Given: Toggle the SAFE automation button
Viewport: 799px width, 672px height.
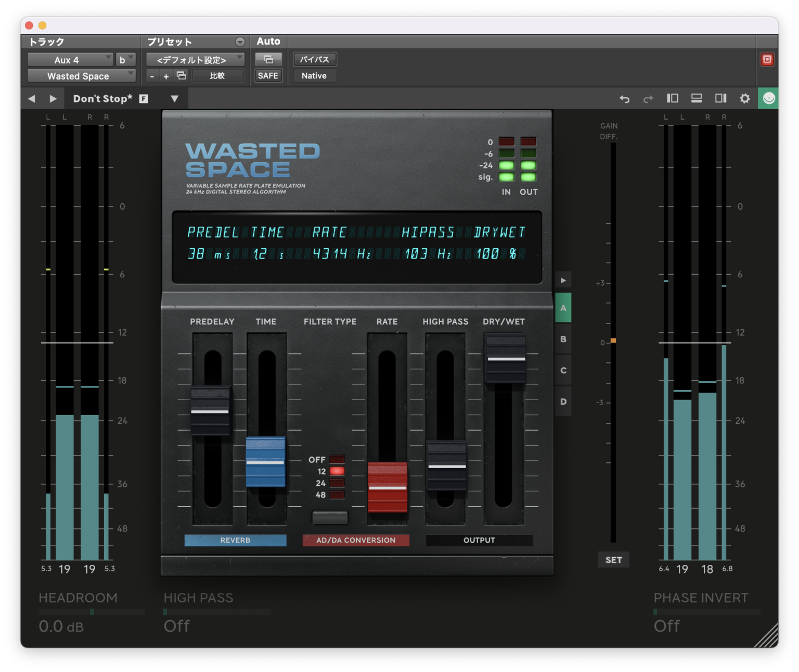Looking at the screenshot, I should click(268, 75).
